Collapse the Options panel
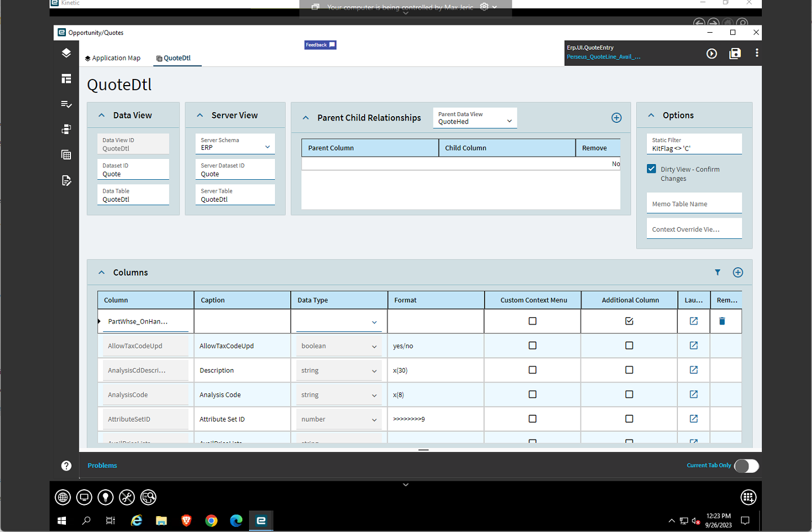 [651, 115]
